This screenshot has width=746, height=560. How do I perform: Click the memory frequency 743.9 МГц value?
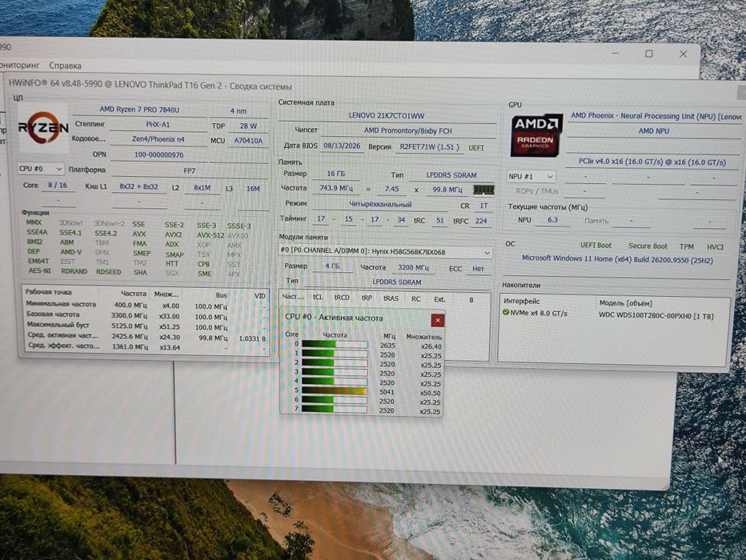tap(336, 188)
